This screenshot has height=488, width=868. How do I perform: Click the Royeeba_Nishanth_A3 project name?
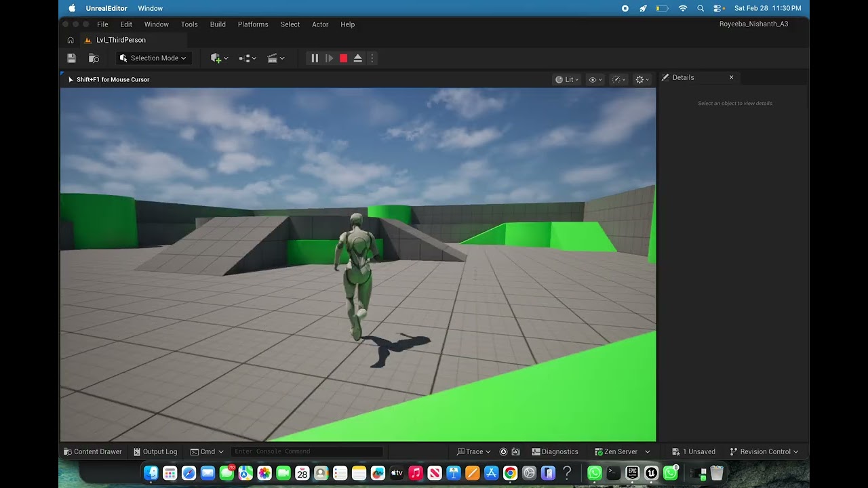pyautogui.click(x=753, y=24)
